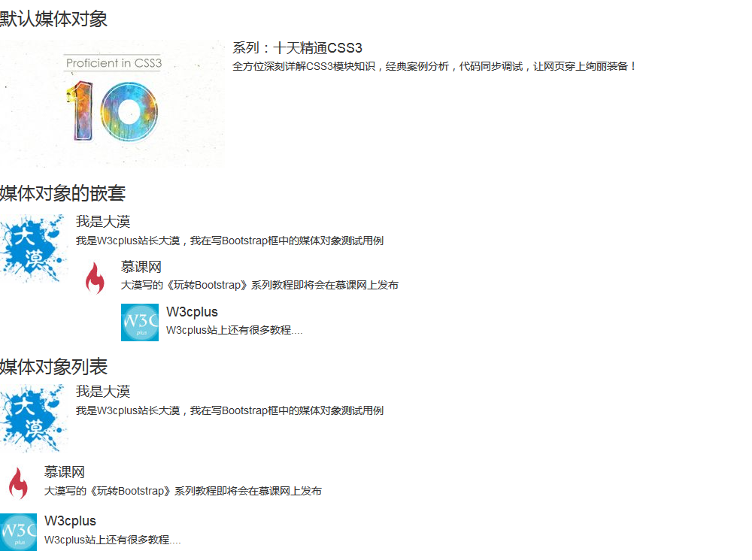Image resolution: width=752 pixels, height=560 pixels.
Task: Click the W3cplus站长大漠 description in list section
Action: (x=229, y=411)
